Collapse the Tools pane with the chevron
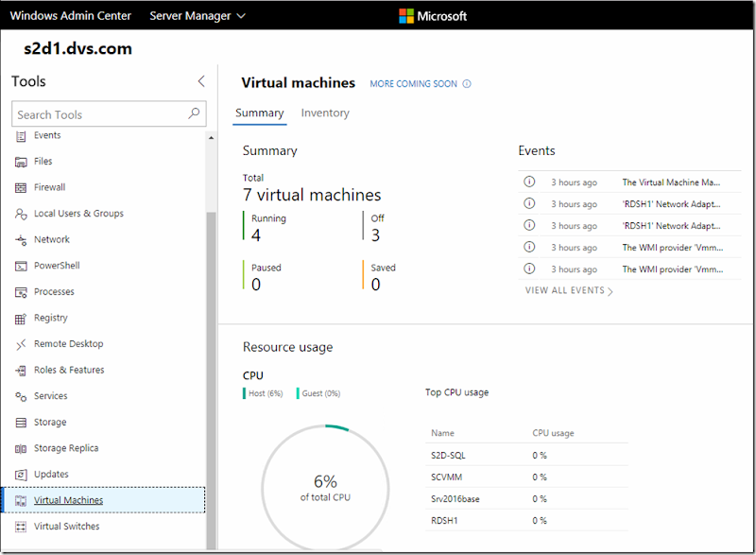The width and height of the screenshot is (756, 555). pyautogui.click(x=201, y=81)
